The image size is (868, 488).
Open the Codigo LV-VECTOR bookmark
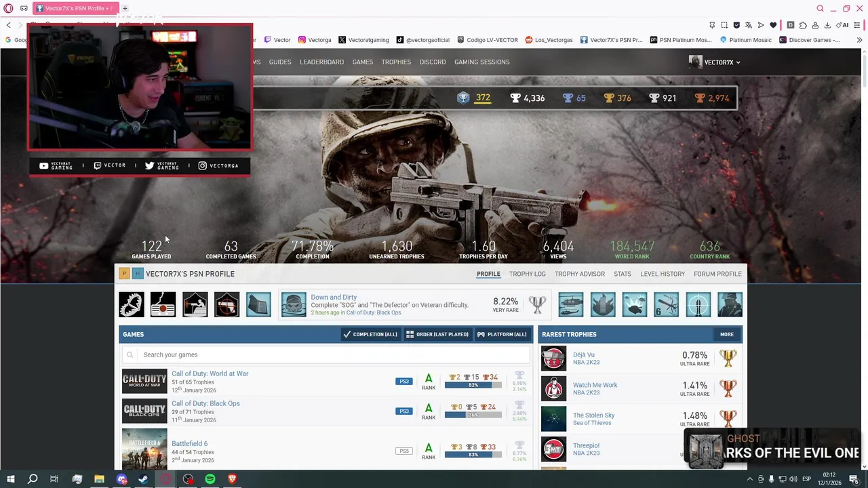point(488,40)
